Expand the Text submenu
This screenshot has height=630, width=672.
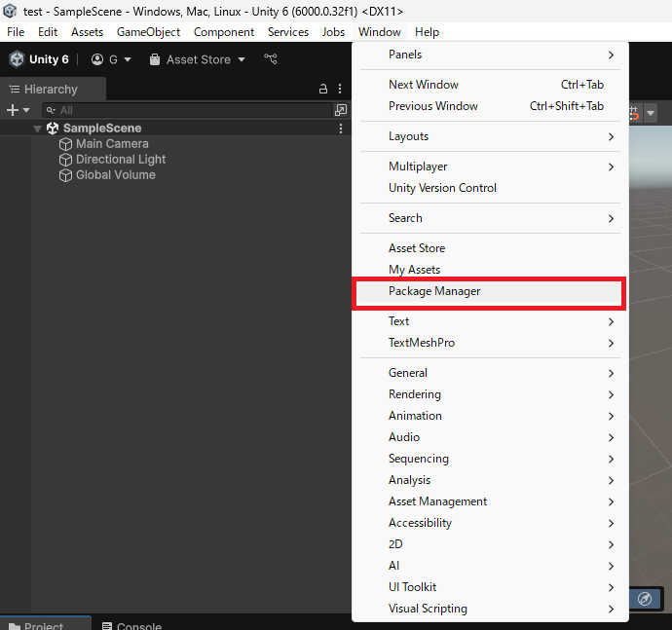coord(490,321)
